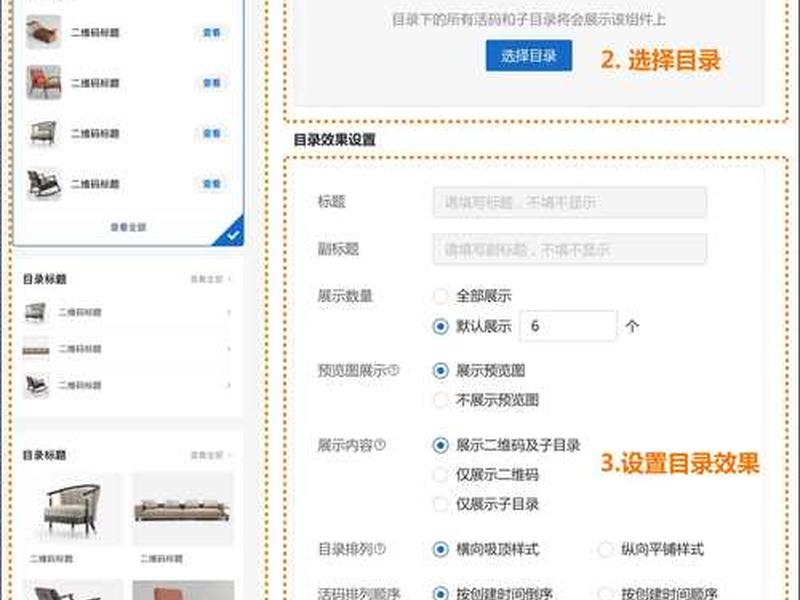Viewport: 800px width, 600px height.
Task: Select the 仅展示二维码 radio option
Action: pos(440,474)
